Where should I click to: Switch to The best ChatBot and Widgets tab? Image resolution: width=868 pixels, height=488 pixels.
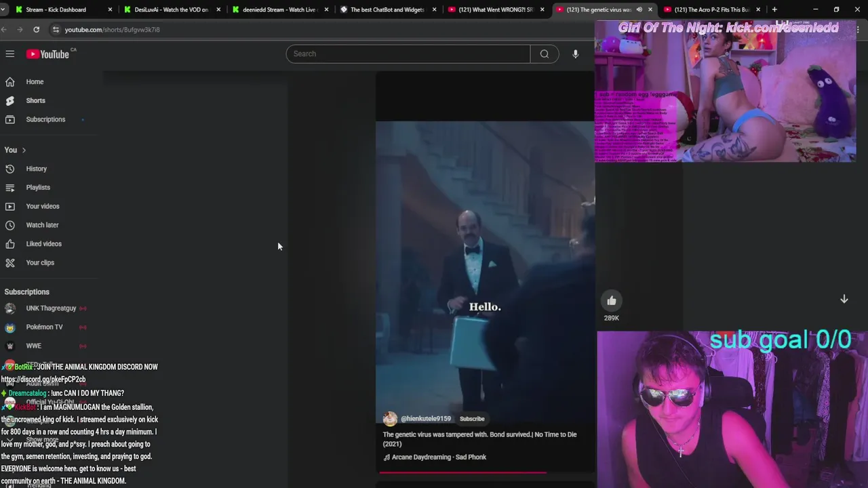(387, 9)
